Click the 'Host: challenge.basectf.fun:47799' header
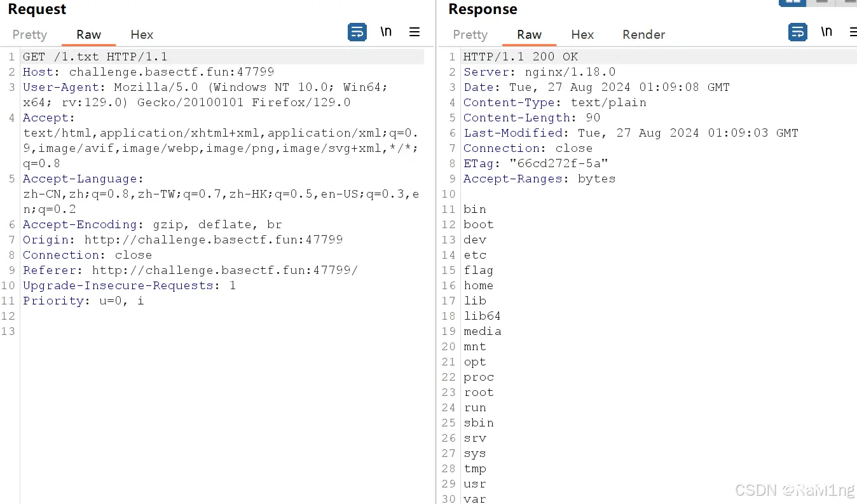857x504 pixels. click(x=149, y=72)
